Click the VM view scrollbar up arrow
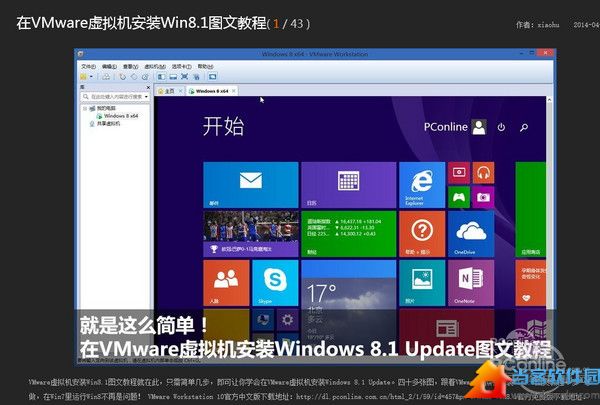600x405 pixels. coord(549,100)
